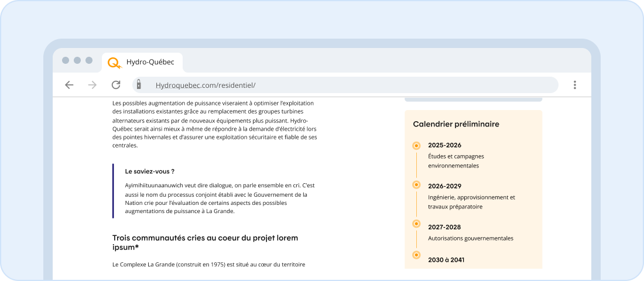Click the 2026-2029 date label

pyautogui.click(x=444, y=186)
